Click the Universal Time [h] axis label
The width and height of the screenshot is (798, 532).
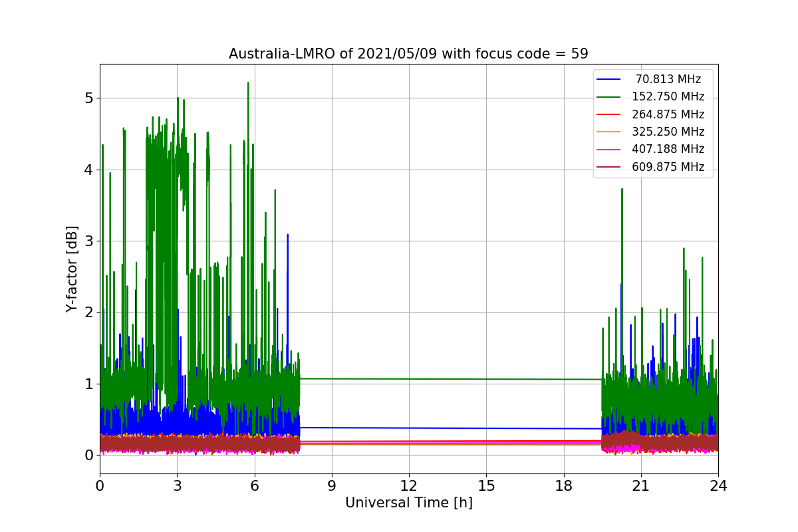pos(408,503)
